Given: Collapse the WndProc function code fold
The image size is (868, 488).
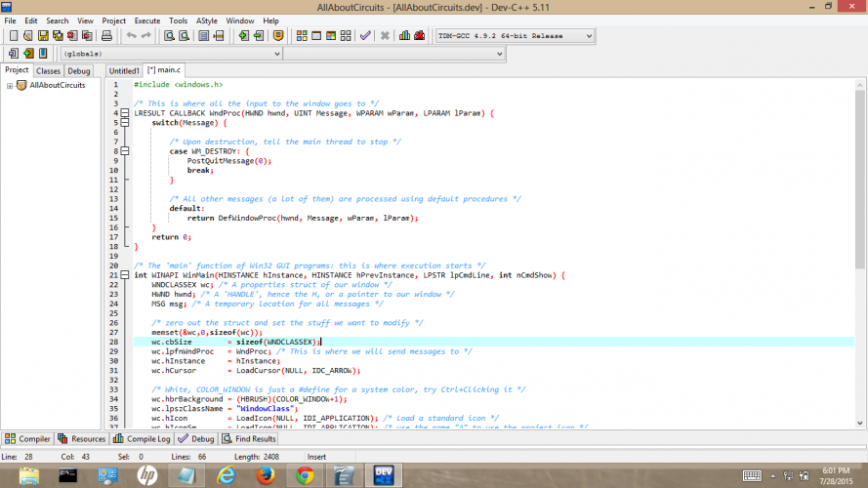Looking at the screenshot, I should [x=126, y=113].
